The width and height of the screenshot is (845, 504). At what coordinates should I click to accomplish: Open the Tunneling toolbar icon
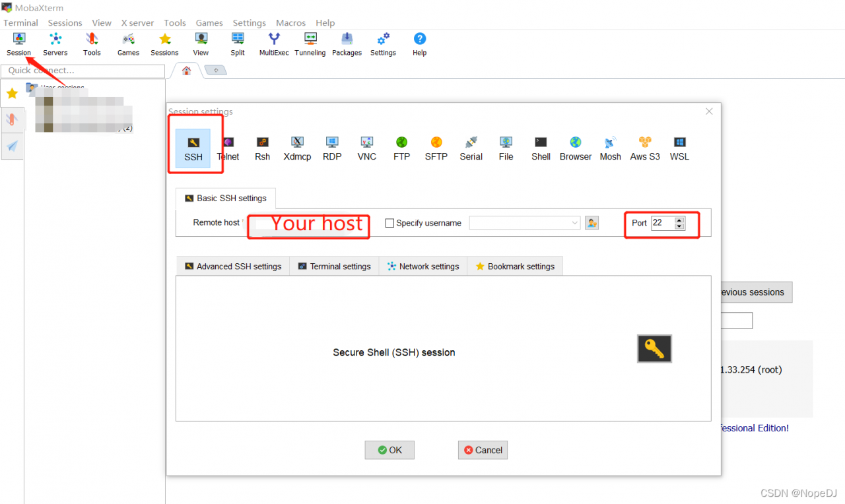[310, 44]
